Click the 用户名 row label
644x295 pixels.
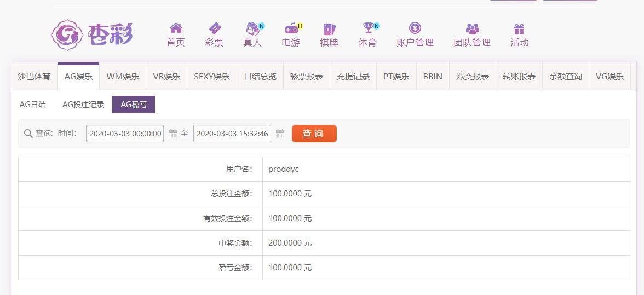click(239, 169)
